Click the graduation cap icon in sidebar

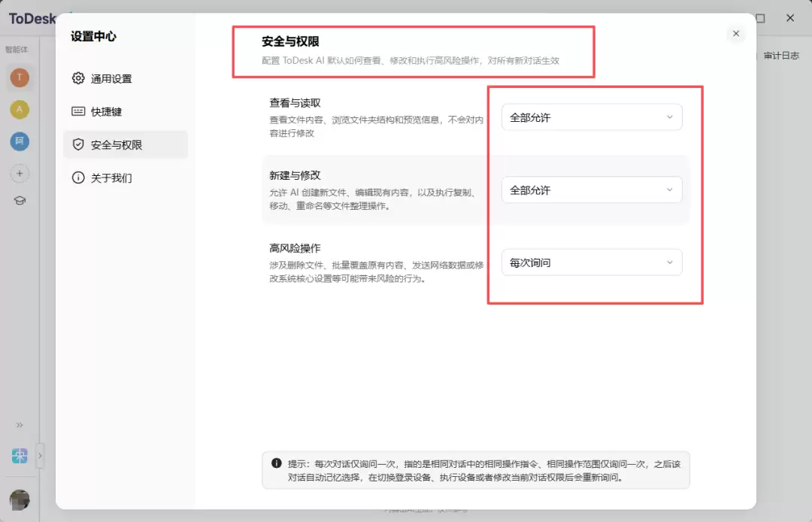coord(20,200)
